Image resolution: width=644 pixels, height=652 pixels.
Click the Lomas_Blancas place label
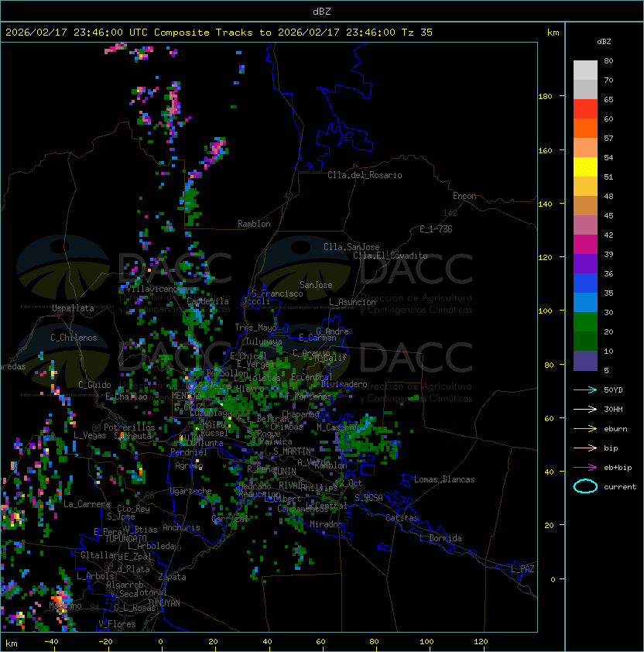click(x=444, y=479)
